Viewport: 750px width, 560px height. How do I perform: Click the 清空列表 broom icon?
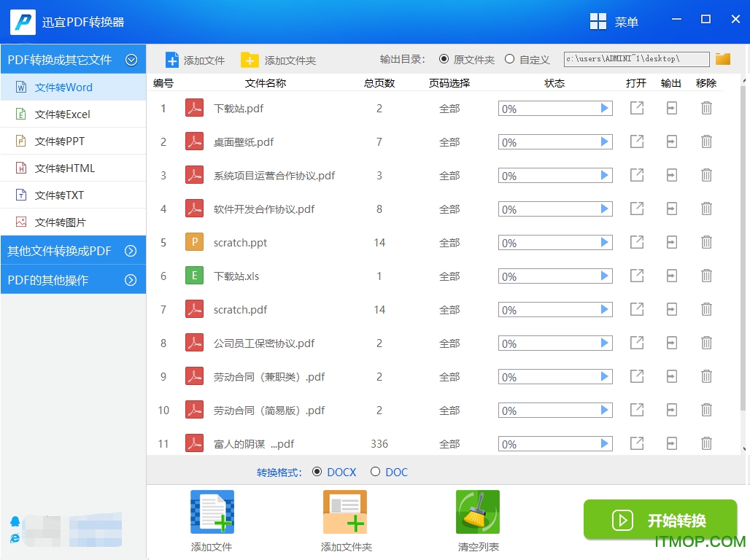[x=477, y=511]
